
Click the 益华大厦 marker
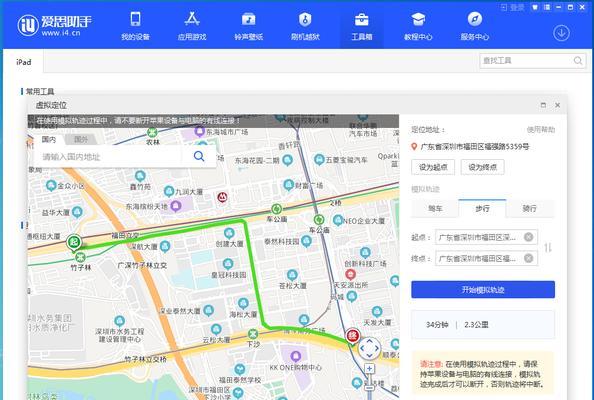[x=77, y=212]
